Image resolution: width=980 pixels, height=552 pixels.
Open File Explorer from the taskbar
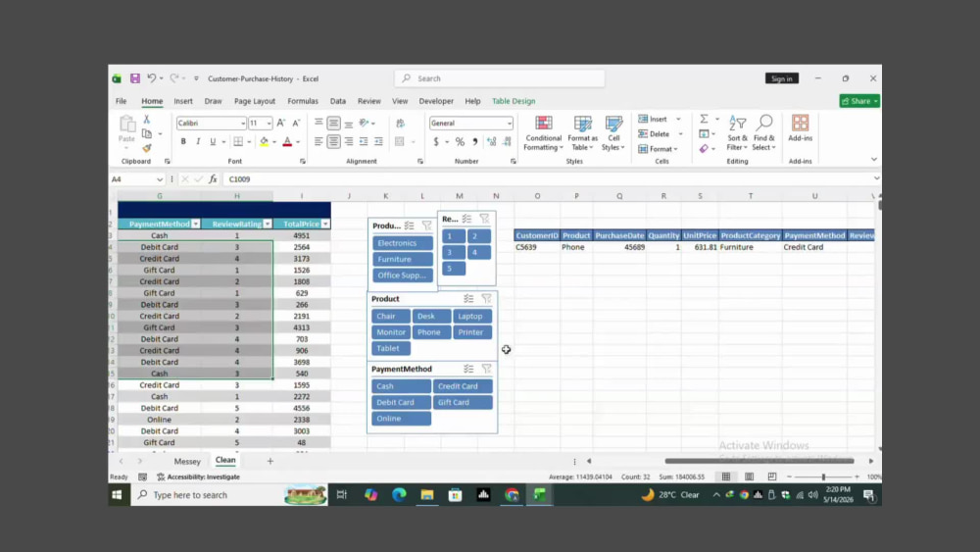pyautogui.click(x=427, y=495)
